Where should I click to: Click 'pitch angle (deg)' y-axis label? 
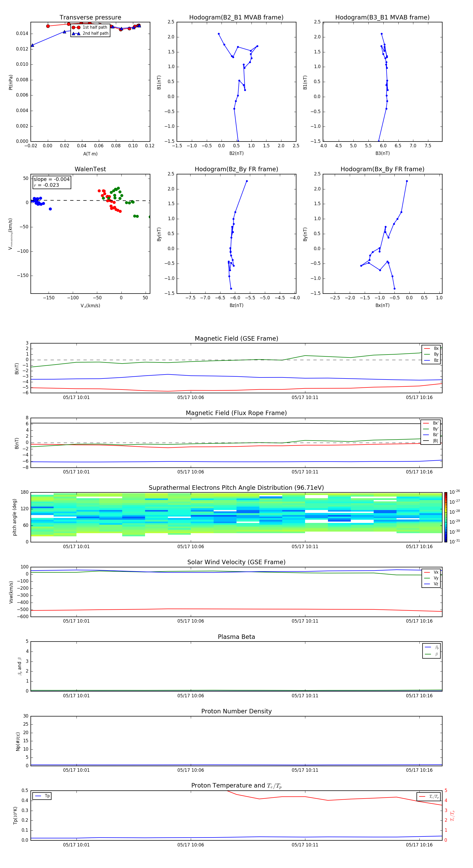(14, 517)
